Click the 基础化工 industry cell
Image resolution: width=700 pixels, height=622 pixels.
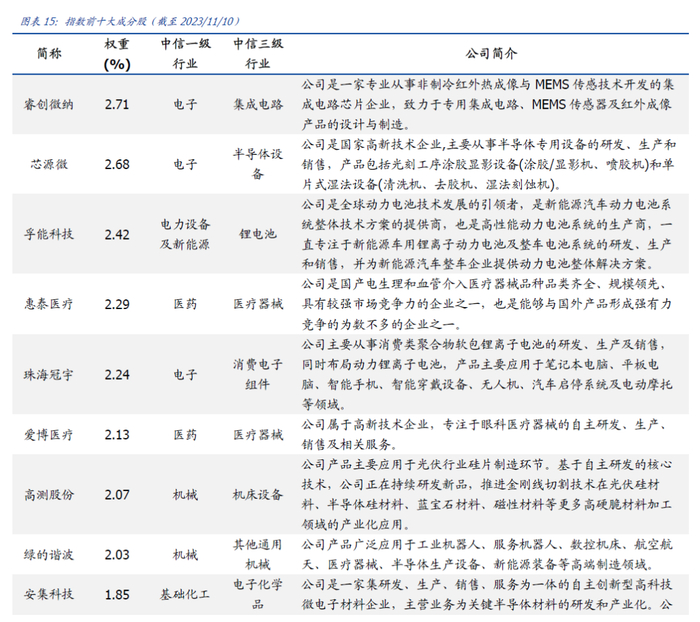pyautogui.click(x=185, y=594)
